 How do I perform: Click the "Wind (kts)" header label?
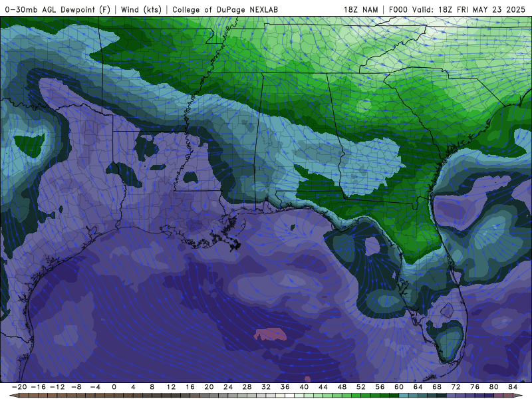[x=141, y=9]
